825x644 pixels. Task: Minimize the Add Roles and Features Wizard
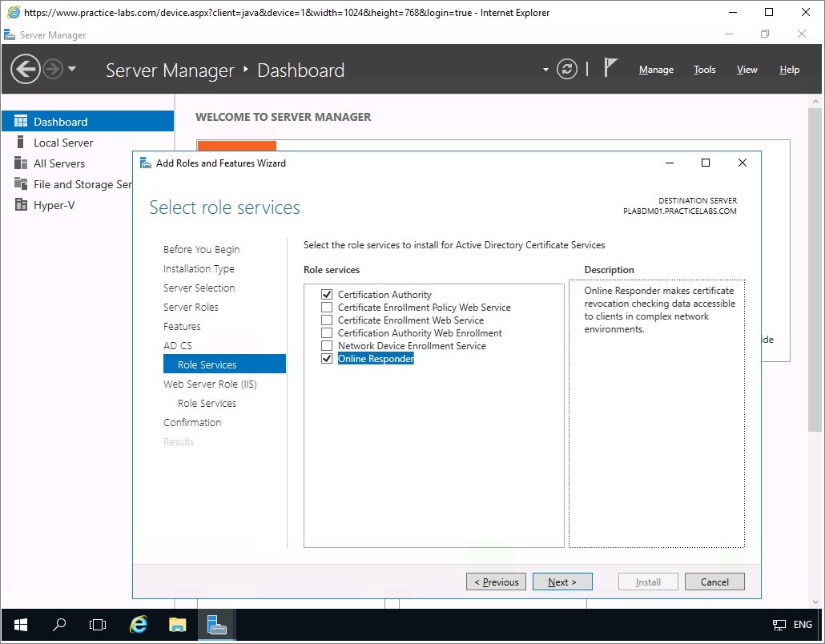[670, 163]
